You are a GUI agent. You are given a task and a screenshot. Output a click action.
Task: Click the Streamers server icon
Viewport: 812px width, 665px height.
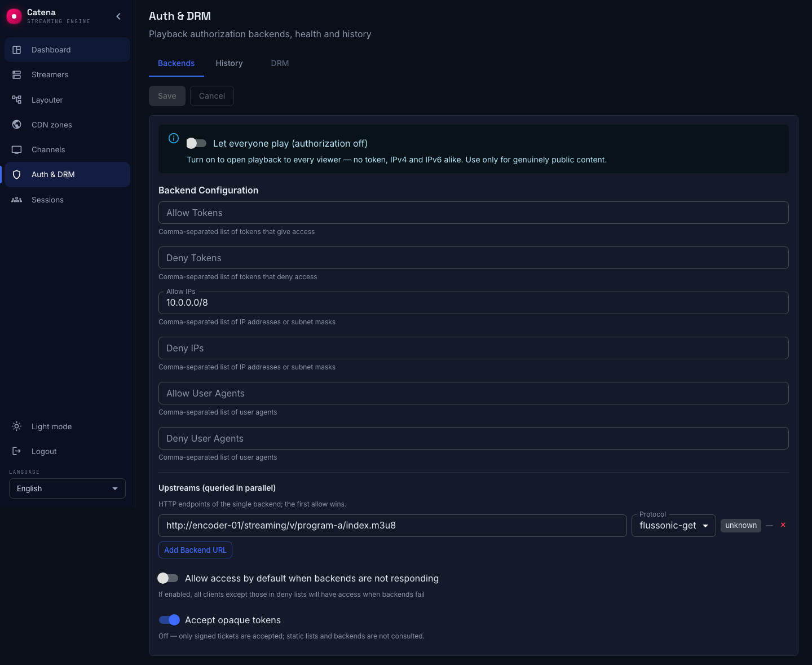pyautogui.click(x=17, y=74)
